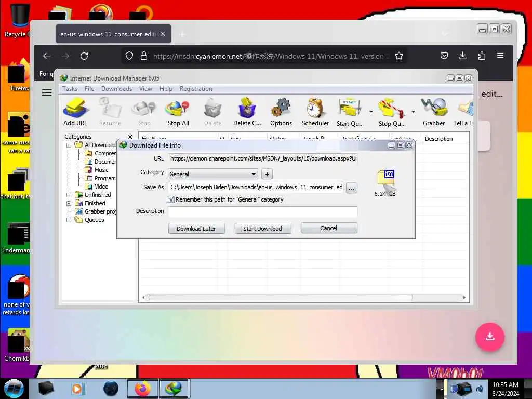Viewport: 532px width, 399px height.
Task: Open the webpage sidebar hamburger menu
Action: coord(47,92)
